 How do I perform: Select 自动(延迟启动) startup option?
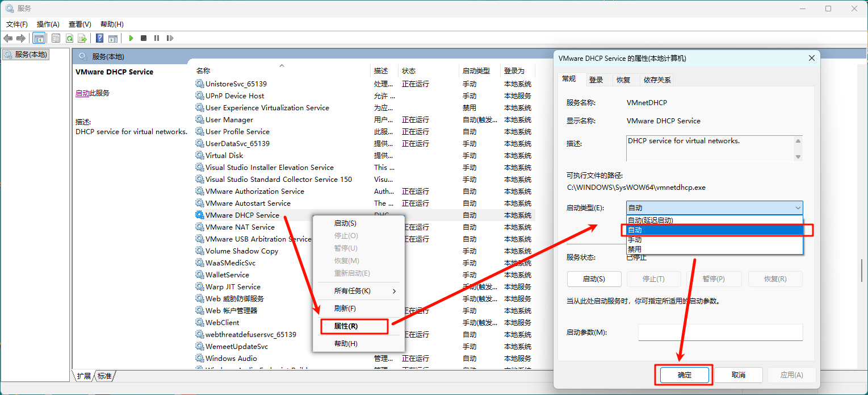coord(715,221)
